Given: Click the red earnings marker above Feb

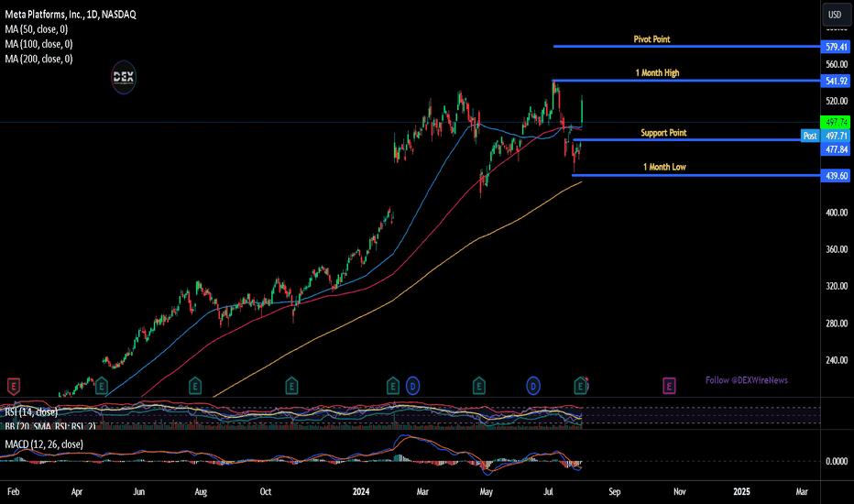Looking at the screenshot, I should point(14,387).
